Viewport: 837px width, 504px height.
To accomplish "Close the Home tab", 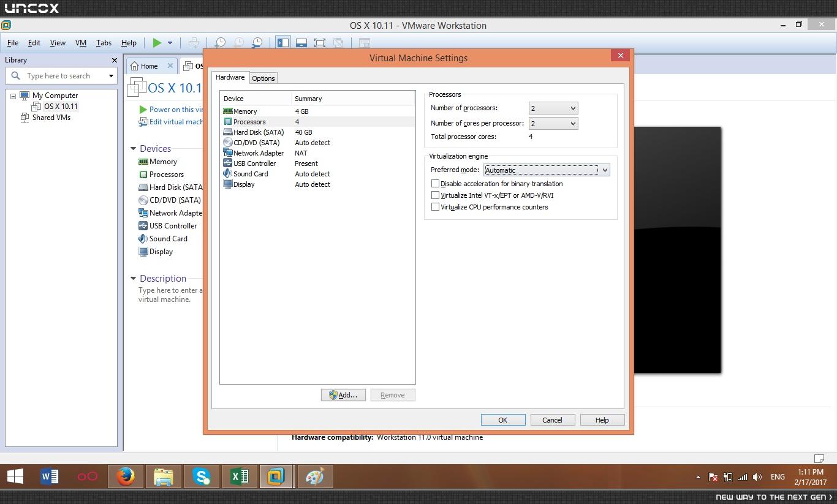I will (170, 66).
